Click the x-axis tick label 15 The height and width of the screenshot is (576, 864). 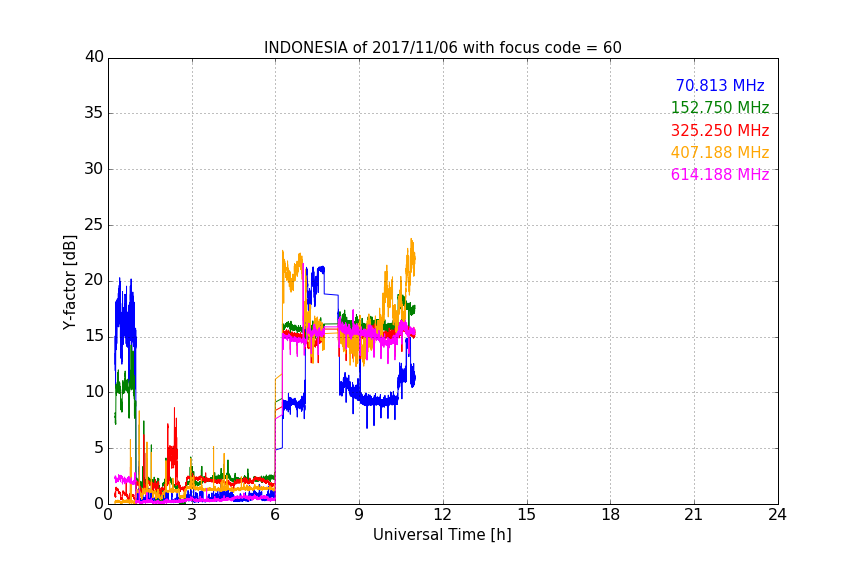(x=526, y=515)
